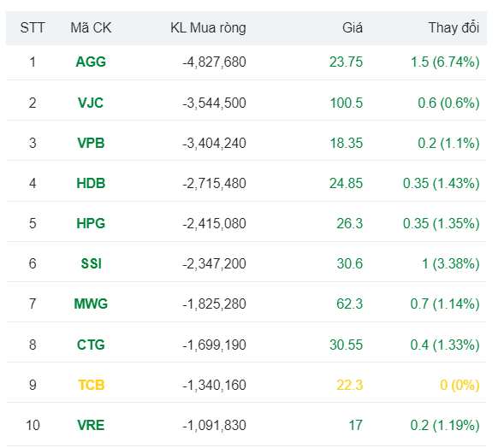The height and width of the screenshot is (448, 504).
Task: Select TCB change value 0 (0%)
Action: (460, 385)
